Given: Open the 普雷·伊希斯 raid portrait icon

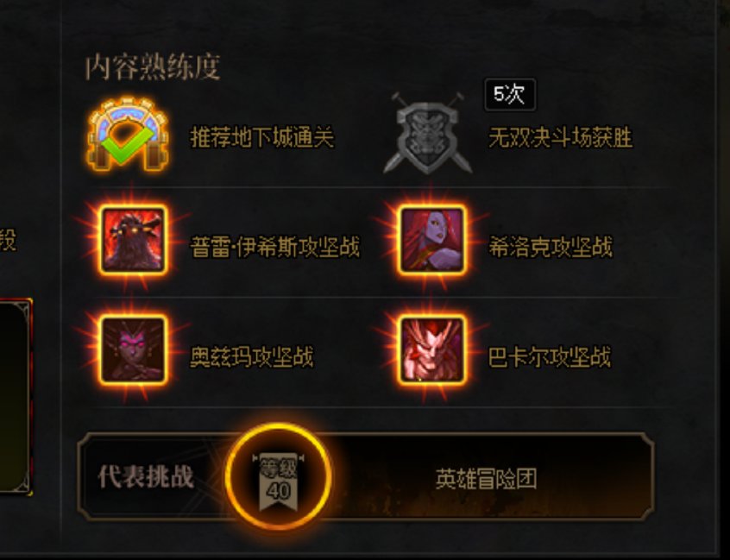Looking at the screenshot, I should (x=133, y=240).
